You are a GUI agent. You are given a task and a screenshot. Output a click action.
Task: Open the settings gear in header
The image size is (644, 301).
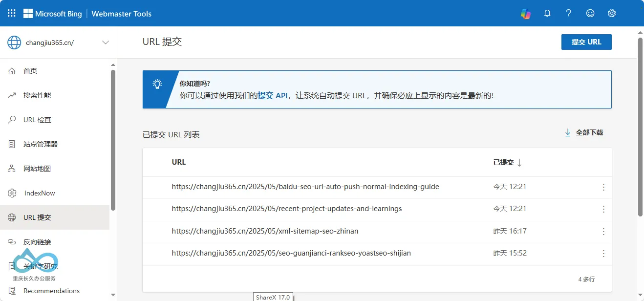pyautogui.click(x=612, y=14)
